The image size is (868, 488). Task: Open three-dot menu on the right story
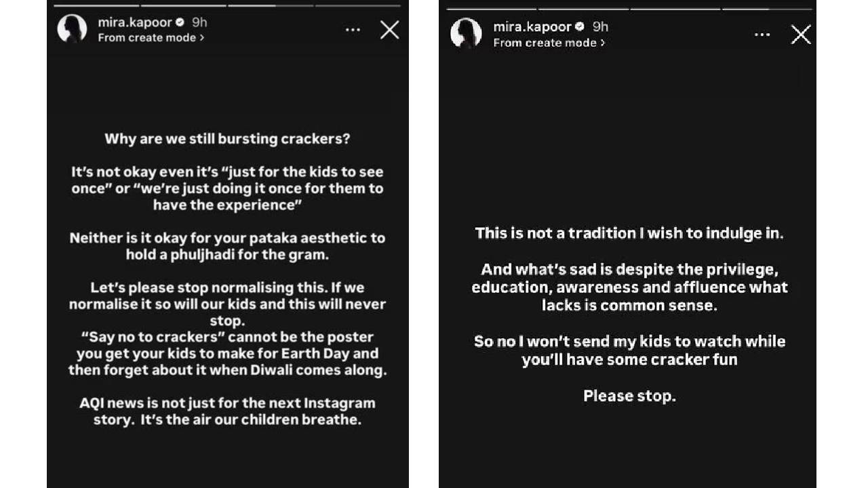click(x=762, y=35)
